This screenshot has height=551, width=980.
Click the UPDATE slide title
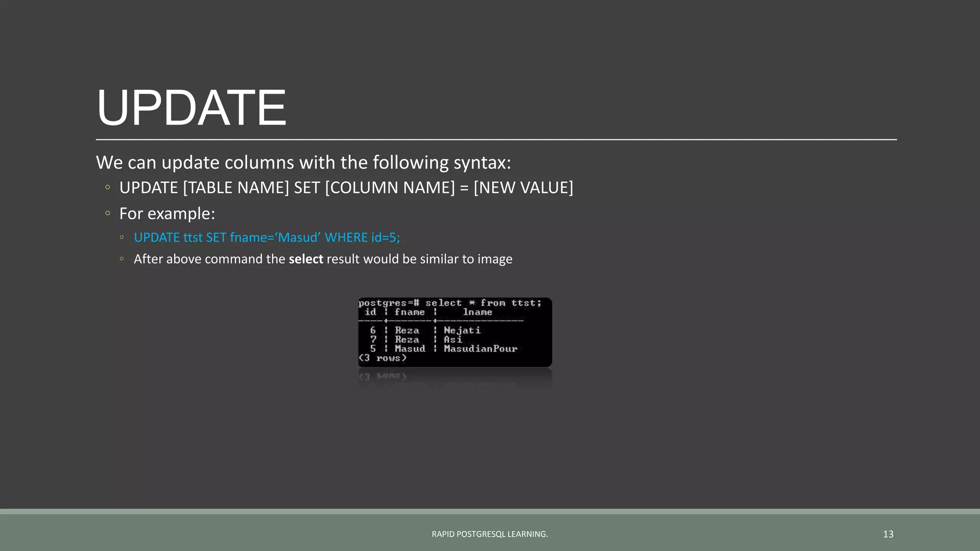click(191, 108)
